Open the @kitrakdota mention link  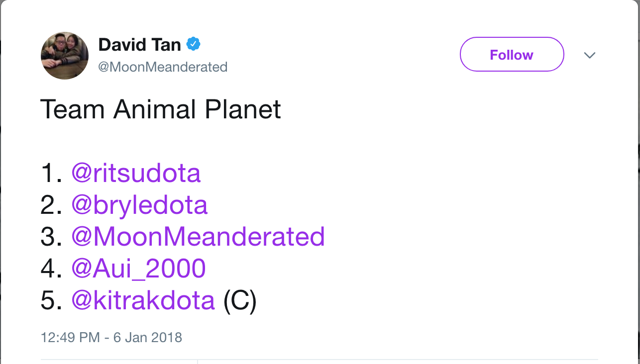[x=143, y=300]
